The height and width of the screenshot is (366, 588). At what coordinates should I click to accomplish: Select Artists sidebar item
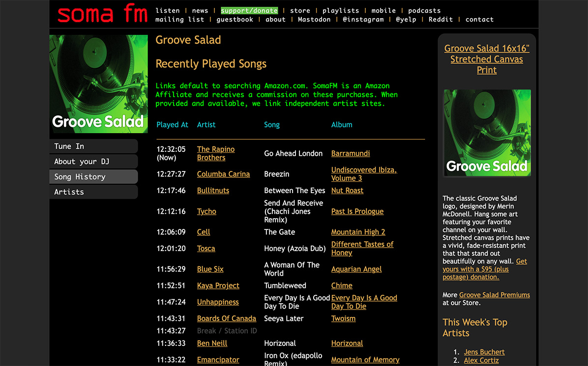pyautogui.click(x=93, y=192)
